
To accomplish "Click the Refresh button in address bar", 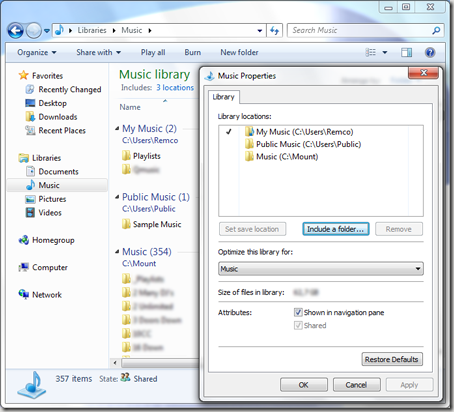I will click(274, 31).
